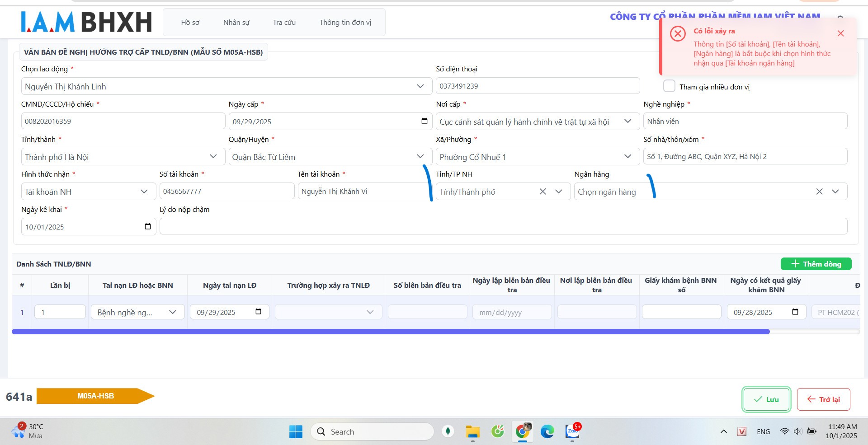Open Wi-Fi network settings in tray

tap(784, 431)
